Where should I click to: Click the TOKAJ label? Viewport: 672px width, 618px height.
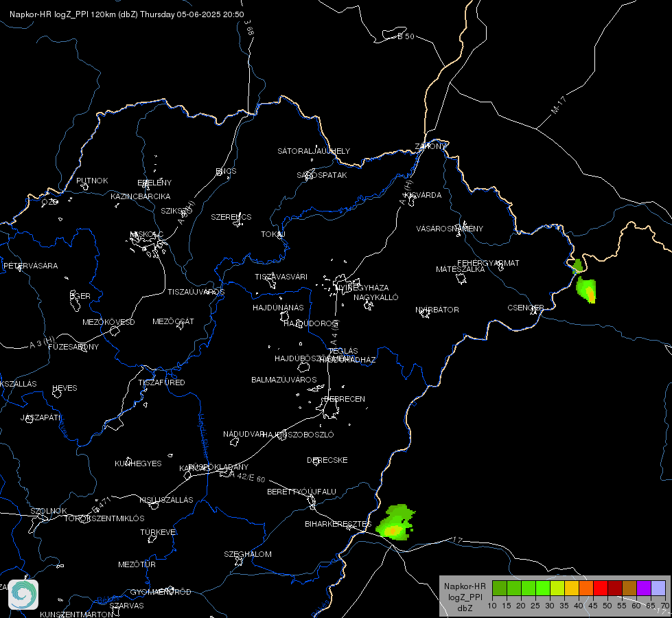tap(273, 234)
